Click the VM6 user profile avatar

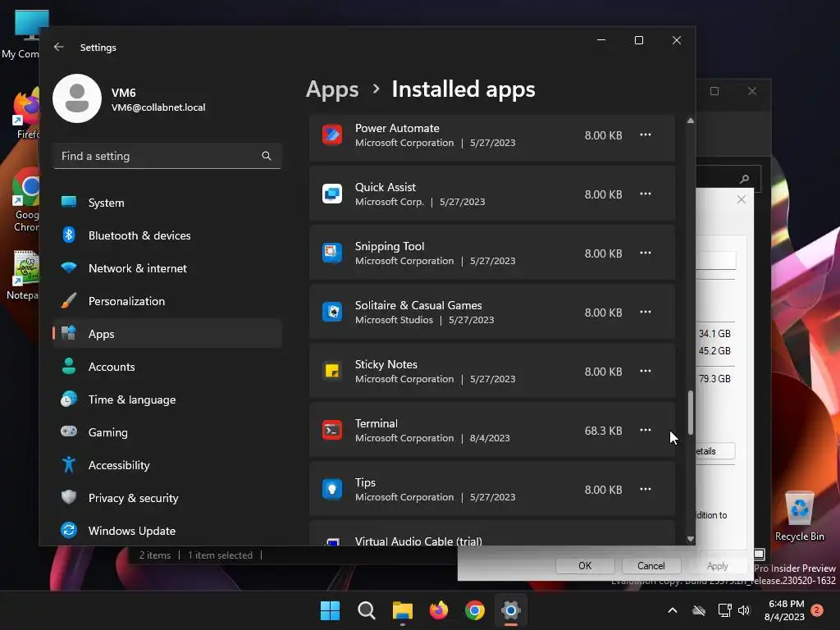(x=77, y=98)
